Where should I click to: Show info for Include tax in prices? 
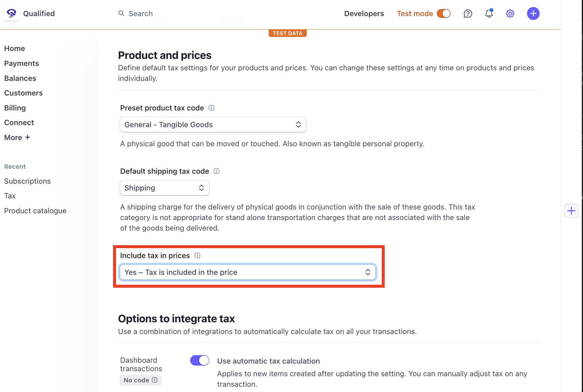click(197, 255)
